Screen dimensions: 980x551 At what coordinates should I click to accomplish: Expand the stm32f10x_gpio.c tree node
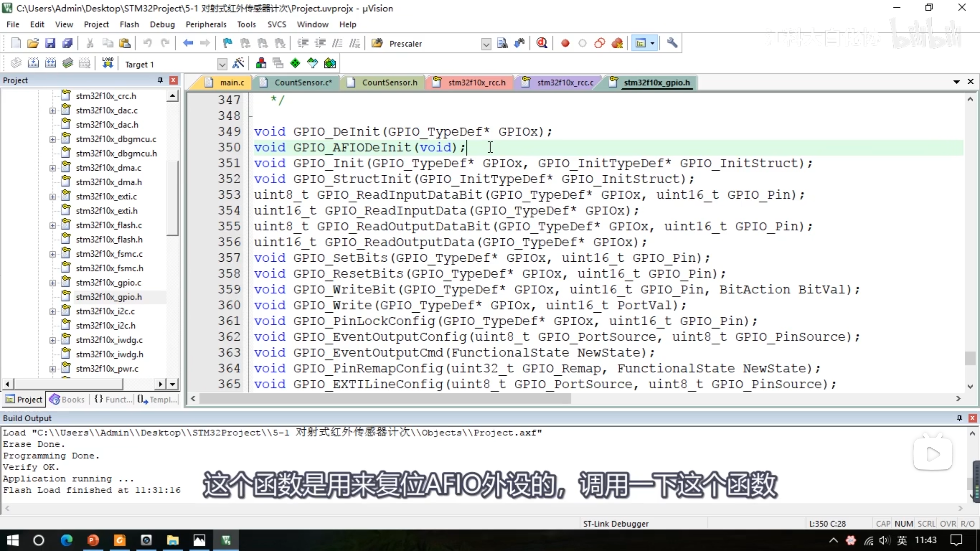click(x=53, y=283)
